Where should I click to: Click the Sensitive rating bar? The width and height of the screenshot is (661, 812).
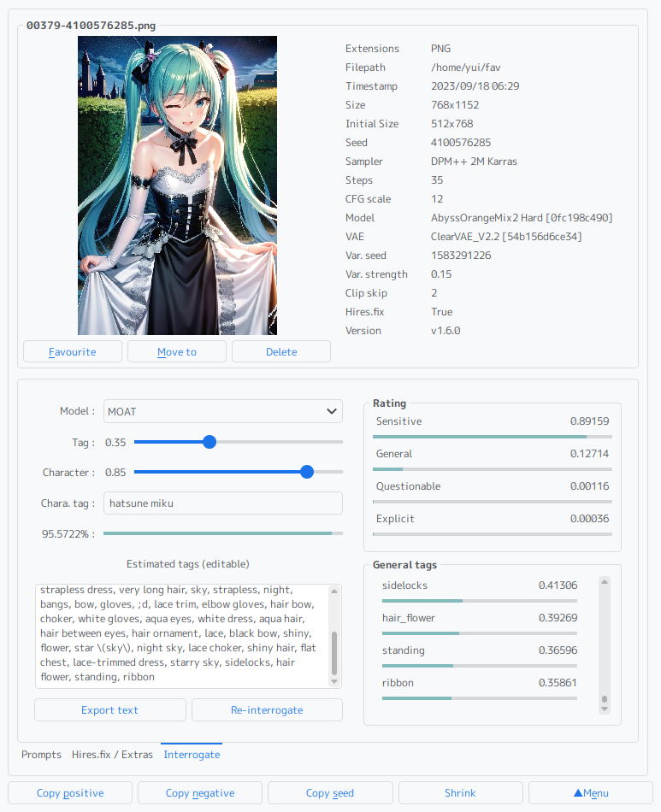tap(493, 437)
